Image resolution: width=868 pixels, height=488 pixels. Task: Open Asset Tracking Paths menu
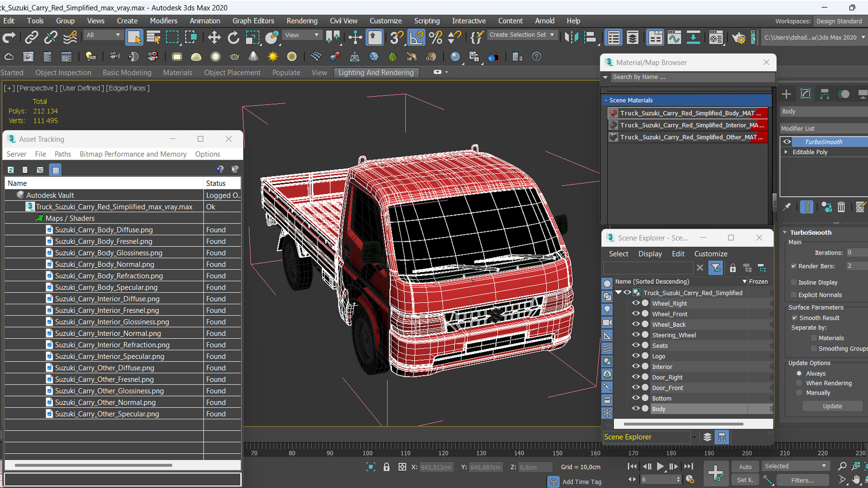(63, 154)
